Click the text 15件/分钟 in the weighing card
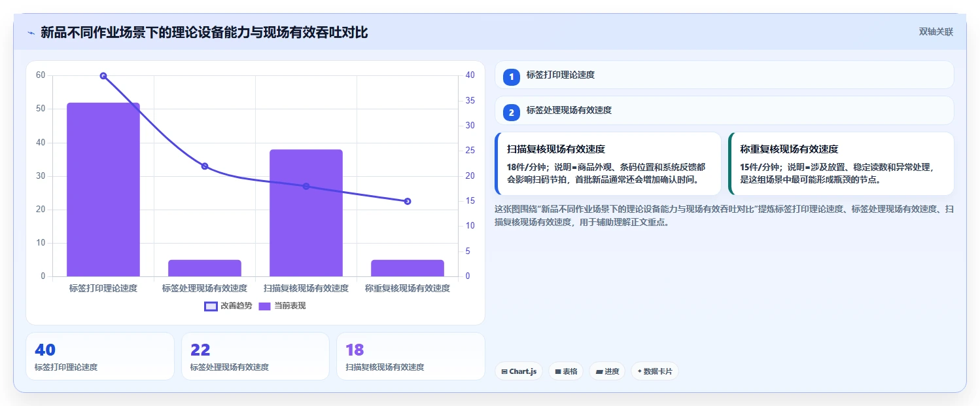Image resolution: width=980 pixels, height=406 pixels. pos(760,167)
